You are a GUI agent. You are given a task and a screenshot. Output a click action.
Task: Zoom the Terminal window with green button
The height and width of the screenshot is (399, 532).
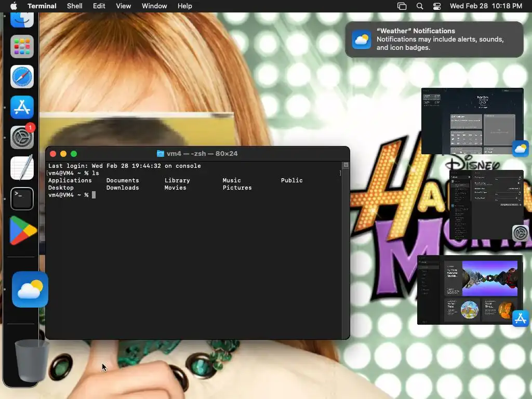tap(74, 154)
